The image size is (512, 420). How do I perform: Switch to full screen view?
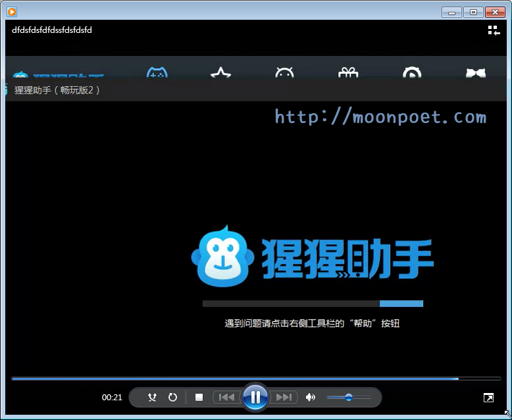[488, 398]
